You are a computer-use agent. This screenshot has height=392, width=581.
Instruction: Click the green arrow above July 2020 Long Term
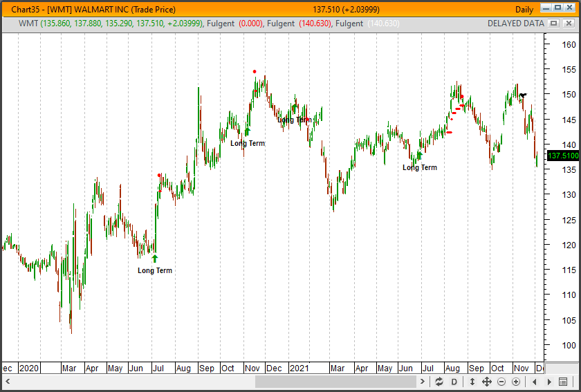(x=155, y=259)
